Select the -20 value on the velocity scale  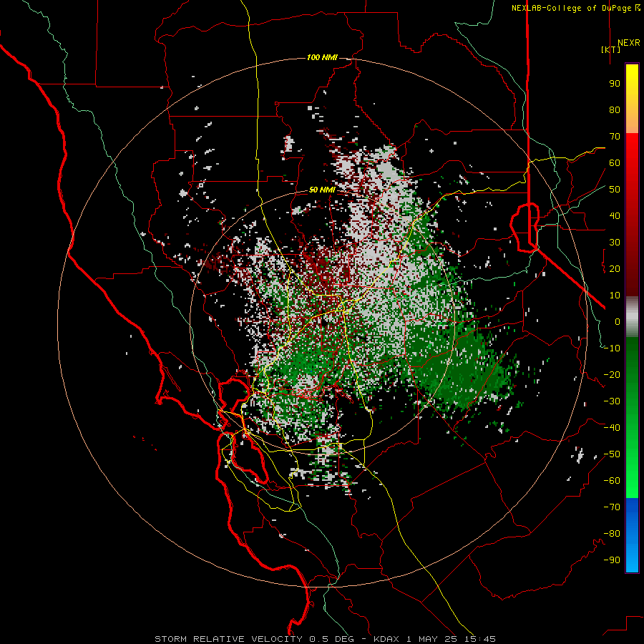(x=612, y=374)
